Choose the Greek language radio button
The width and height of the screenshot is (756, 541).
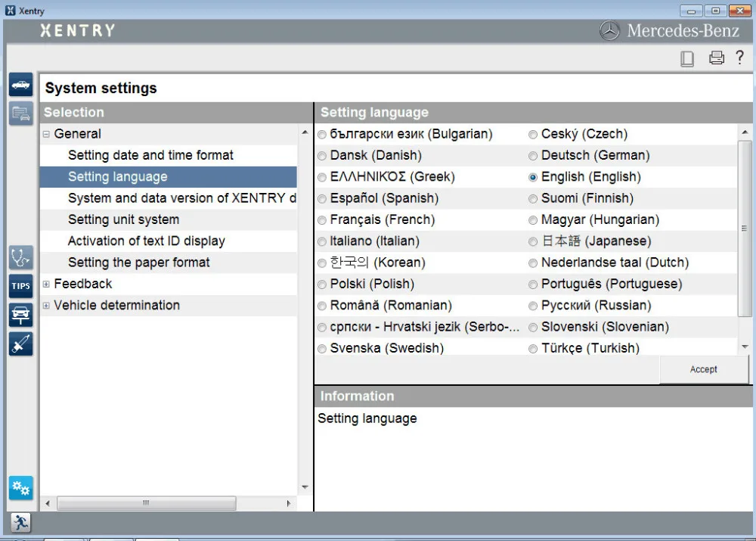(322, 177)
